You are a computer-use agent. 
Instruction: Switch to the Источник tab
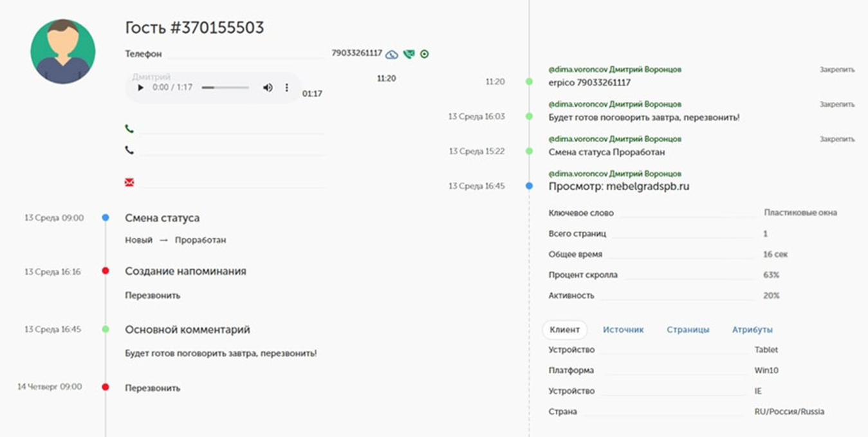(623, 330)
